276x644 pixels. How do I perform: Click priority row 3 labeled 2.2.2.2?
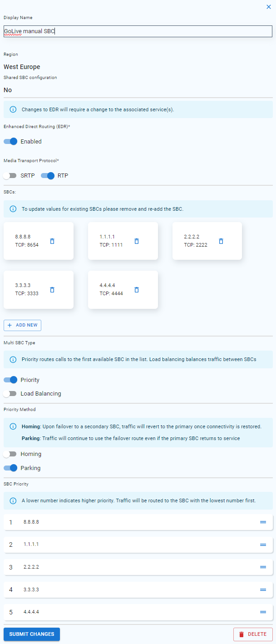tap(138, 567)
